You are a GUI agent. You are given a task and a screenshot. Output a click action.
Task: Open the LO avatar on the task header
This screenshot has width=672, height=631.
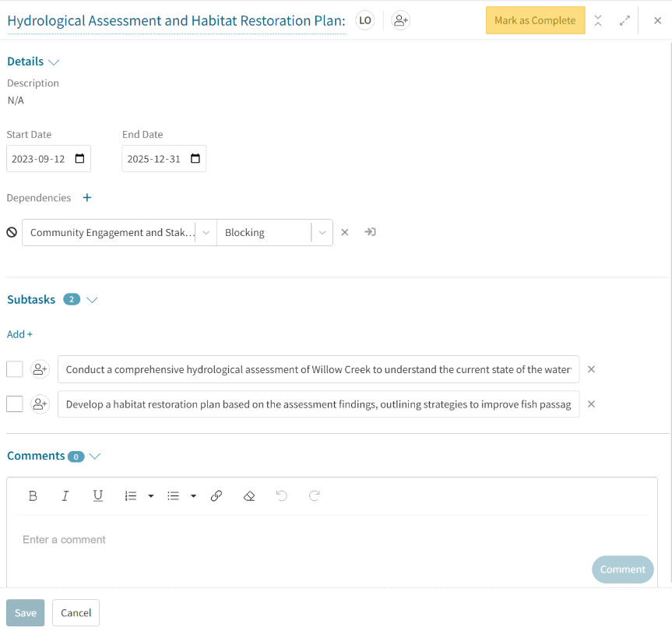365,20
